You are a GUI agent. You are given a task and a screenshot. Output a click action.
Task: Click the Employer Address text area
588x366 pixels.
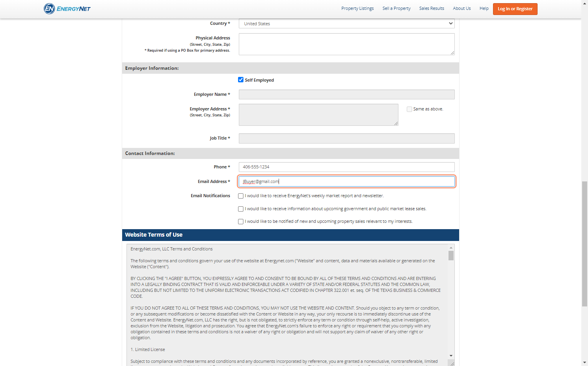tap(318, 115)
